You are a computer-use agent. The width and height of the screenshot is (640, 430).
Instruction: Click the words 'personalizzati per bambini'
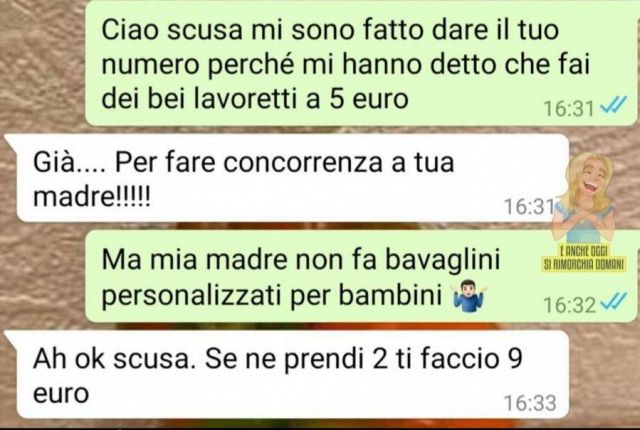point(272,295)
